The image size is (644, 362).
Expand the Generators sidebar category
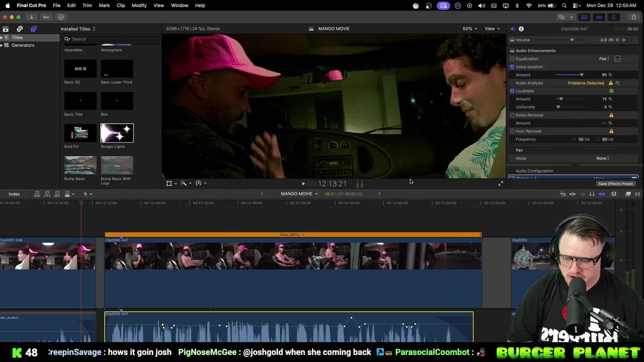point(2,45)
